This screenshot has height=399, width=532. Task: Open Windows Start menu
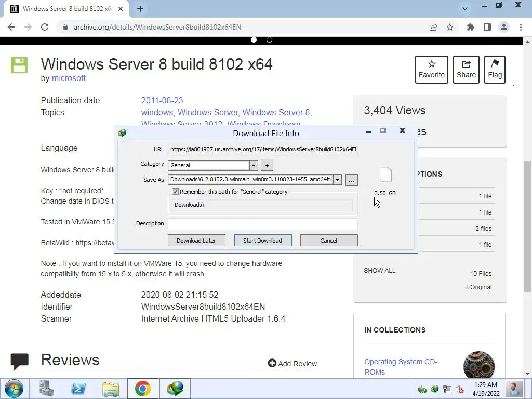pos(14,389)
